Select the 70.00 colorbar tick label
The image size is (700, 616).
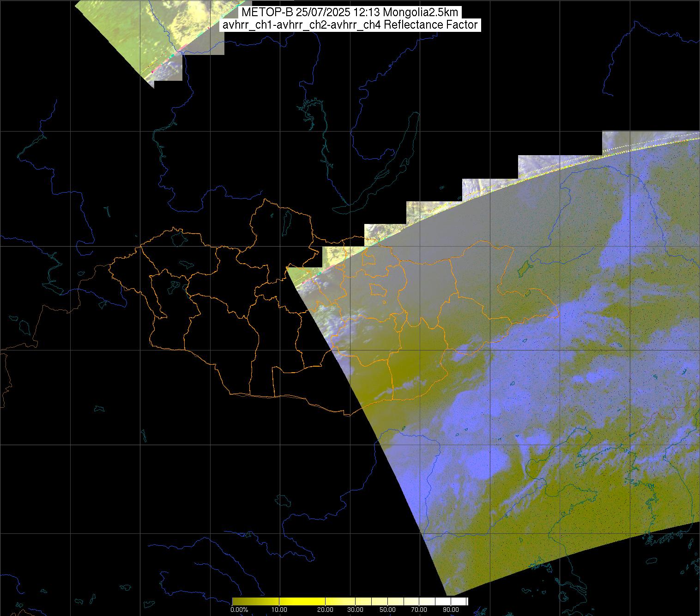click(419, 610)
